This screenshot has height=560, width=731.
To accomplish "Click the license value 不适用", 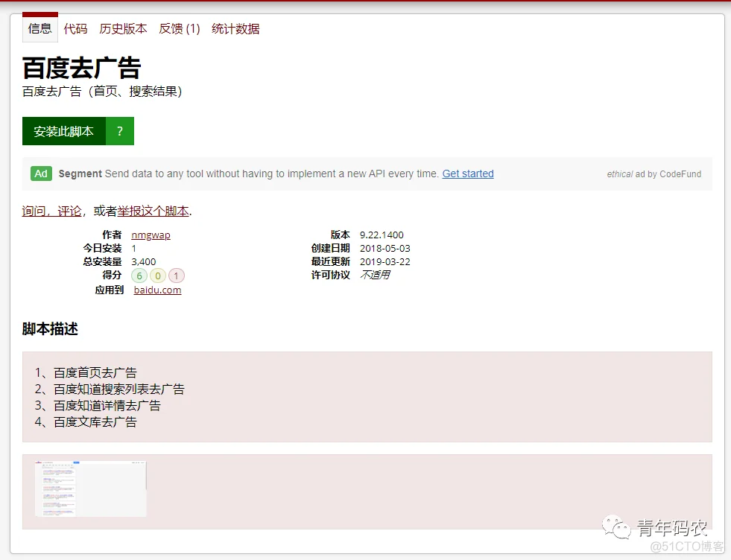I will 375,275.
